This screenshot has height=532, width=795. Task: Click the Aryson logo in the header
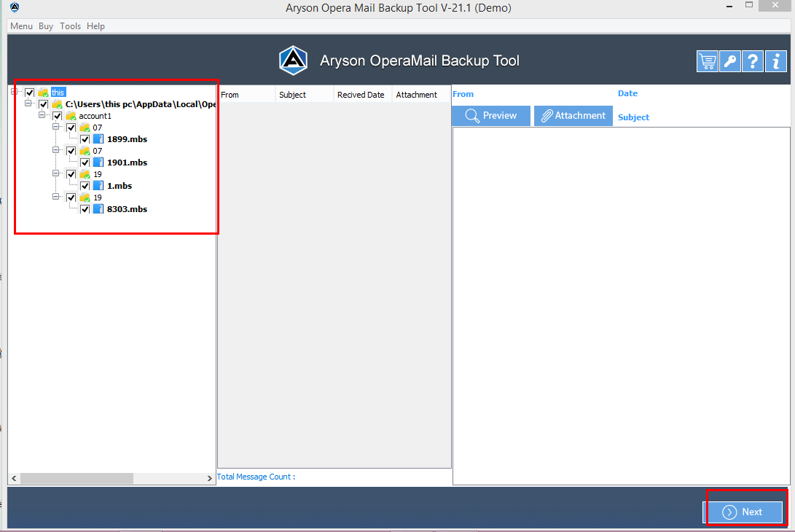point(293,60)
